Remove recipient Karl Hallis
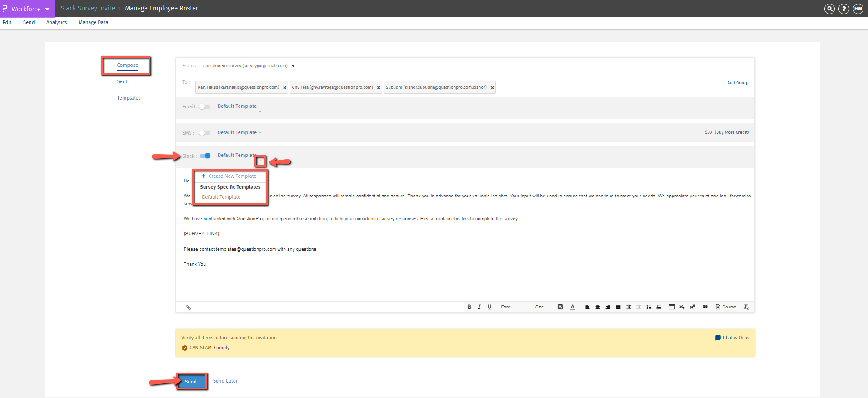The width and height of the screenshot is (868, 398). pyautogui.click(x=285, y=88)
